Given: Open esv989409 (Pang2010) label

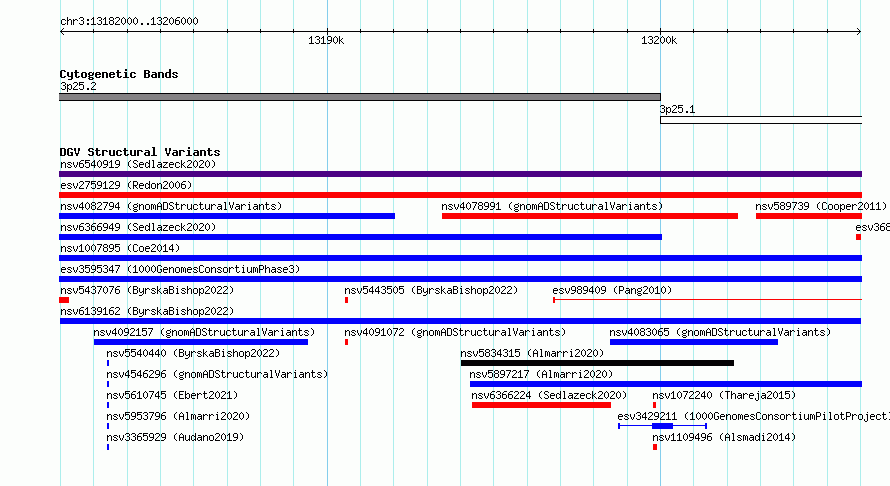Looking at the screenshot, I should (x=612, y=290).
